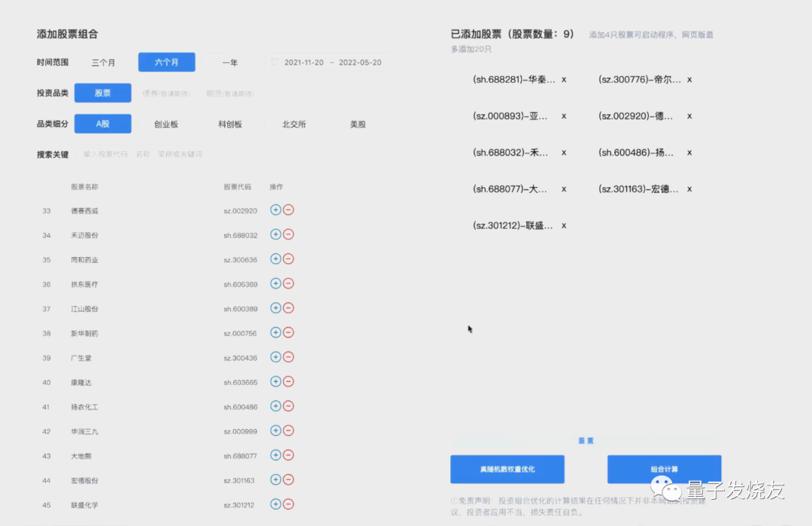812x526 pixels.
Task: Remove stock 德赛西威 with minus icon
Action: pos(289,210)
